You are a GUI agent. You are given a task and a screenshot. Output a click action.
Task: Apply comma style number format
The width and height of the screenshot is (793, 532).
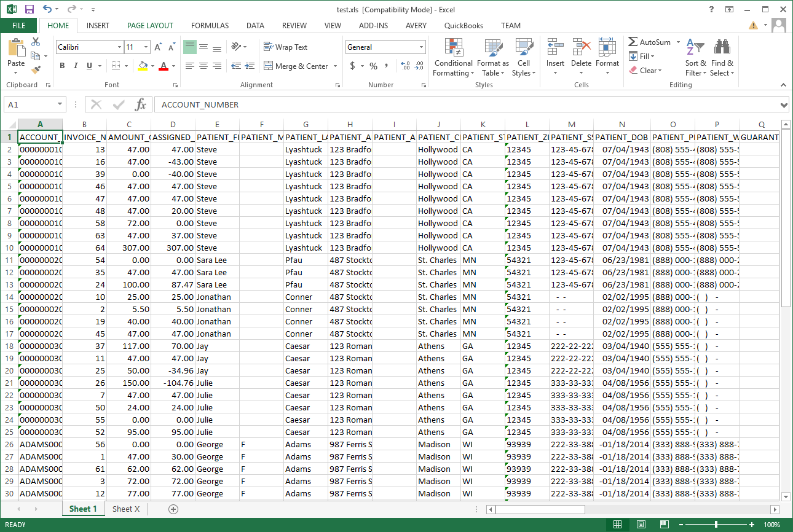pos(387,66)
